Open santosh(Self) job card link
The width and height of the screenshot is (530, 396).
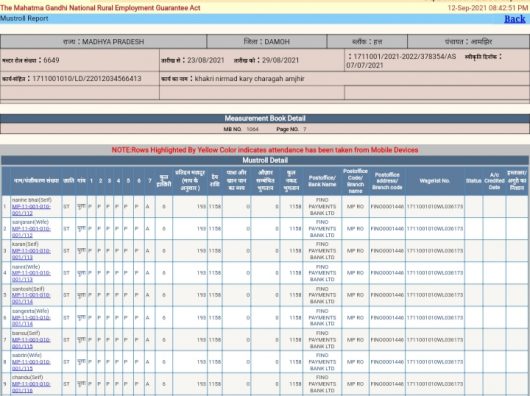31,298
